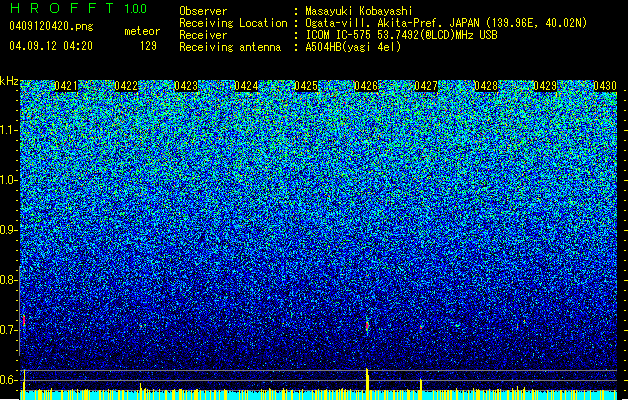The width and height of the screenshot is (629, 400).
Task: Click the 0424 time marker
Action: coord(246,86)
